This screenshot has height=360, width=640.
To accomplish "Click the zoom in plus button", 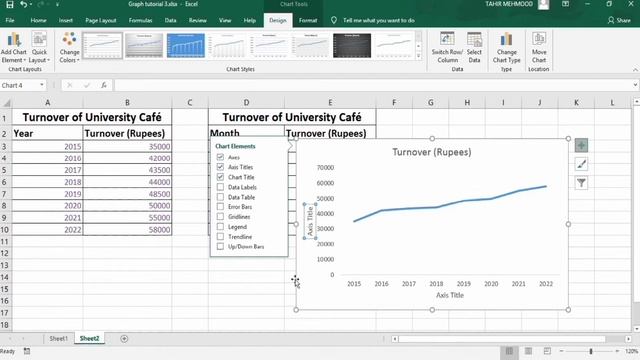I will (x=617, y=351).
